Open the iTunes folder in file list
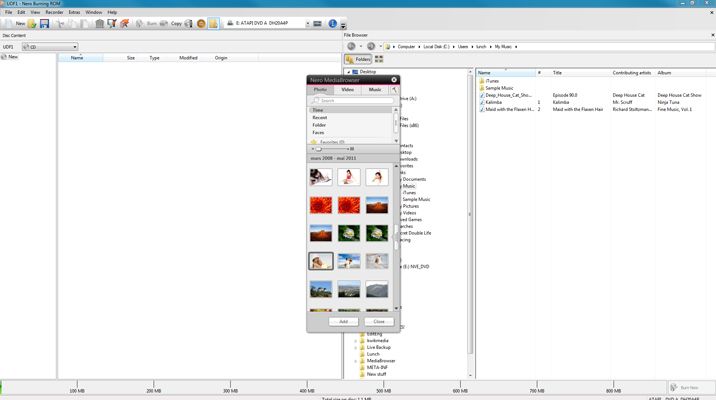Viewport: 716px width, 400px height. (x=492, y=81)
